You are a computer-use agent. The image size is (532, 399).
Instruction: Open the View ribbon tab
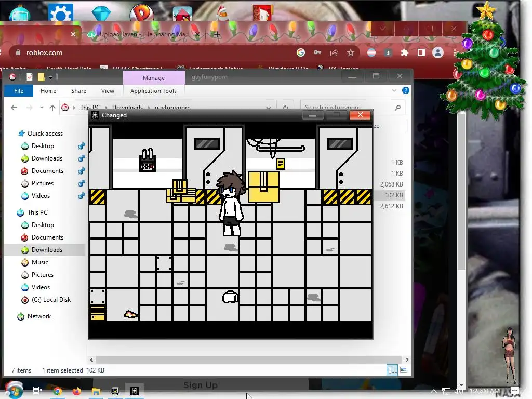[108, 91]
